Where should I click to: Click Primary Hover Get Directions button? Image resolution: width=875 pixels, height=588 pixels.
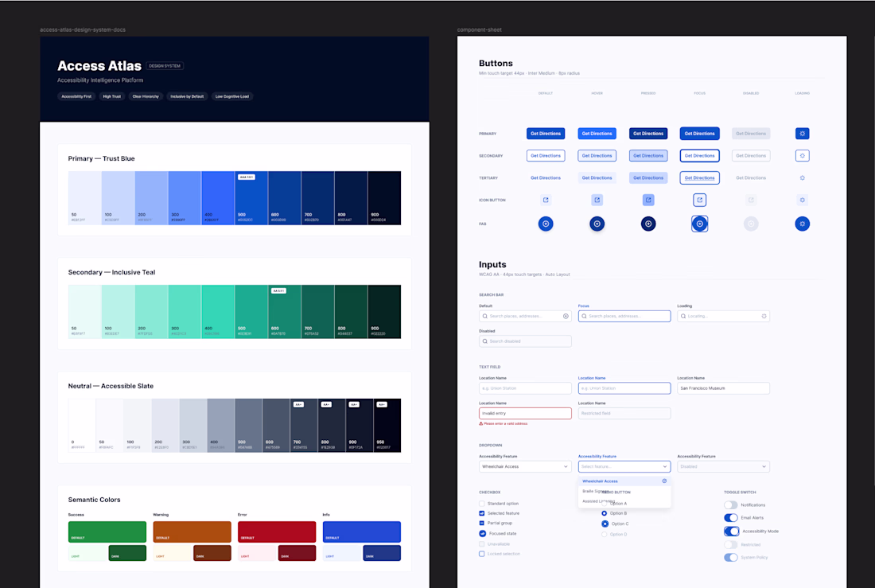click(x=597, y=134)
